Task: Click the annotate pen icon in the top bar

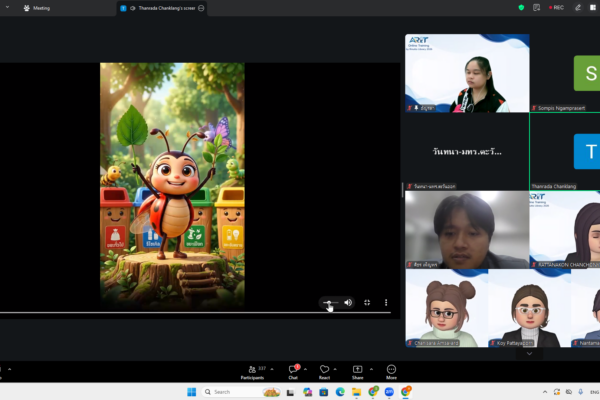Action: point(578,7)
